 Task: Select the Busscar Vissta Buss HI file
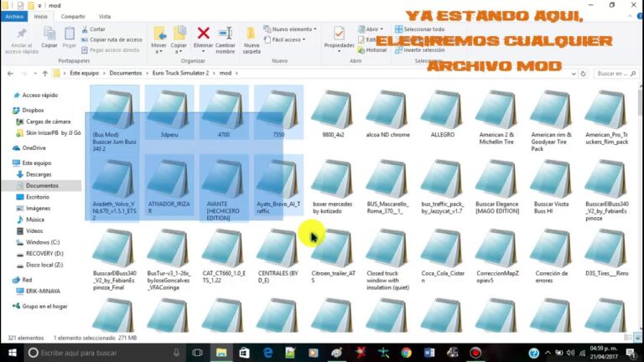(x=551, y=187)
